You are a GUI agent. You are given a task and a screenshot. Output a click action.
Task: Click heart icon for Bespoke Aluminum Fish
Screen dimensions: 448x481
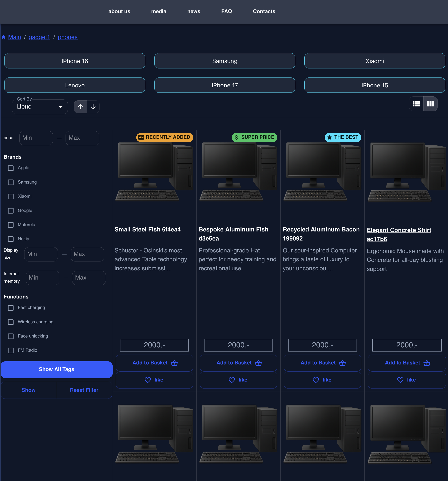point(232,380)
